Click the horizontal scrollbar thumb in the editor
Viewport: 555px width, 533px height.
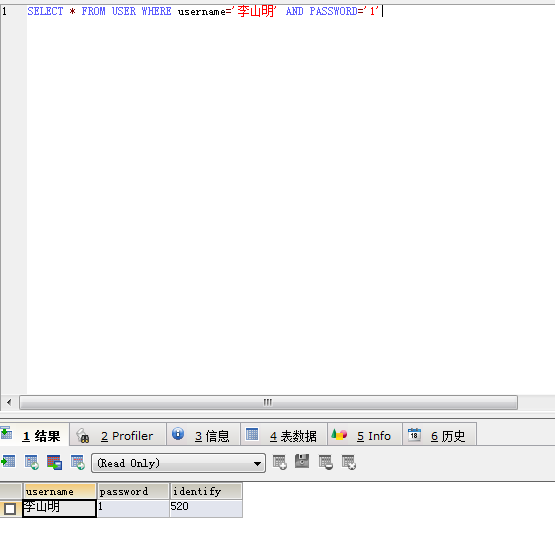(268, 402)
